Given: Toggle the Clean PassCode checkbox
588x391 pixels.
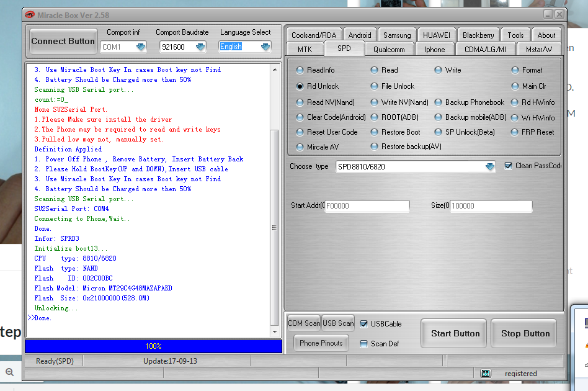Looking at the screenshot, I should 508,166.
